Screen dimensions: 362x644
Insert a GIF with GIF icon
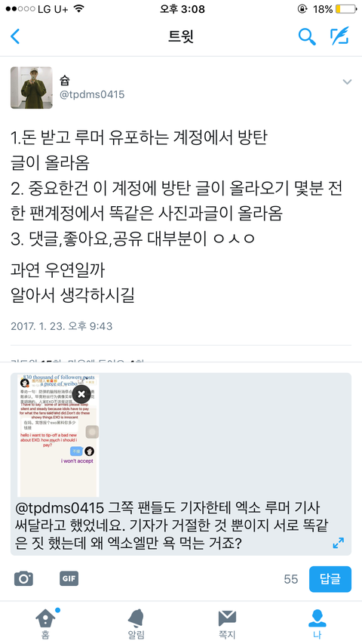pos(69,578)
